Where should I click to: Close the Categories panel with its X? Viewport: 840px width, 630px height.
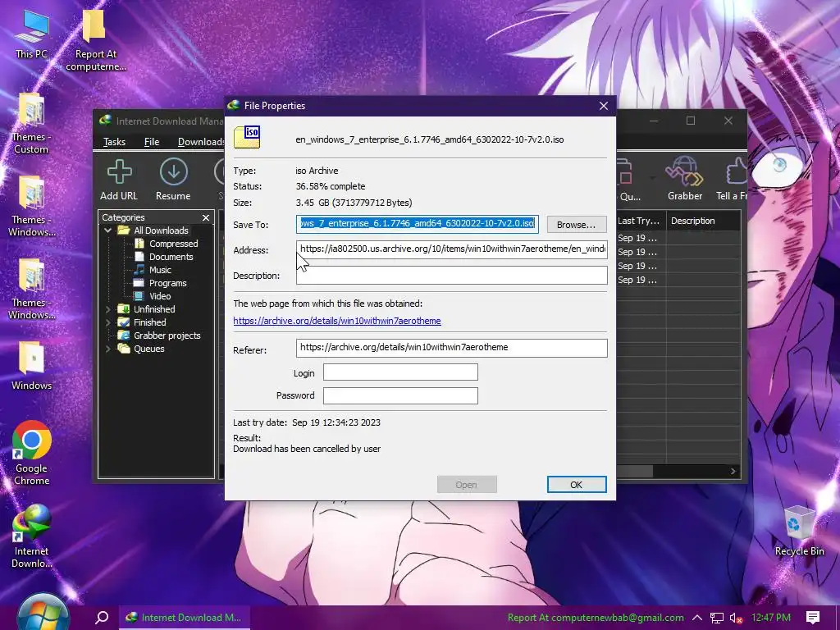(x=206, y=217)
